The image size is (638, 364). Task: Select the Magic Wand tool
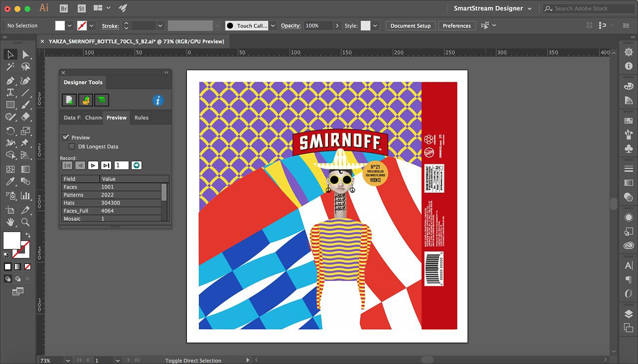click(10, 67)
